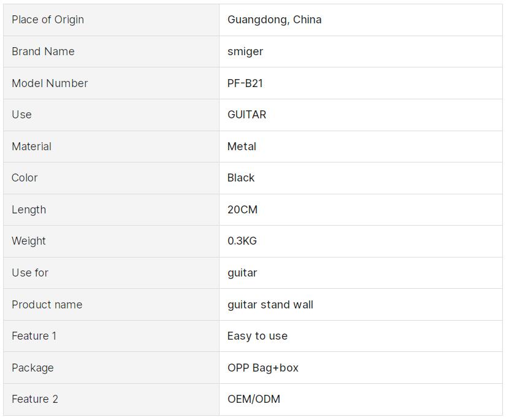Click the Material label cell
Viewport: 506px width, 420px height.
click(31, 147)
